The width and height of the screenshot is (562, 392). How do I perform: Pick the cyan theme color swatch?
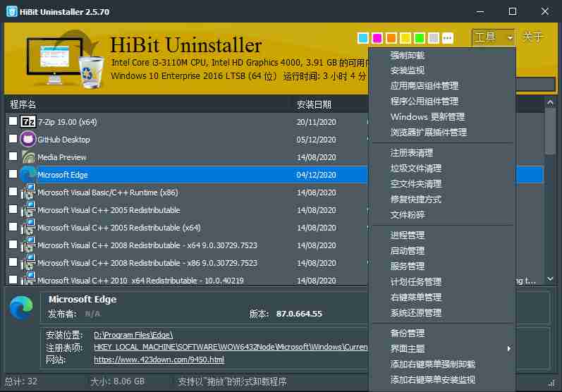[363, 38]
